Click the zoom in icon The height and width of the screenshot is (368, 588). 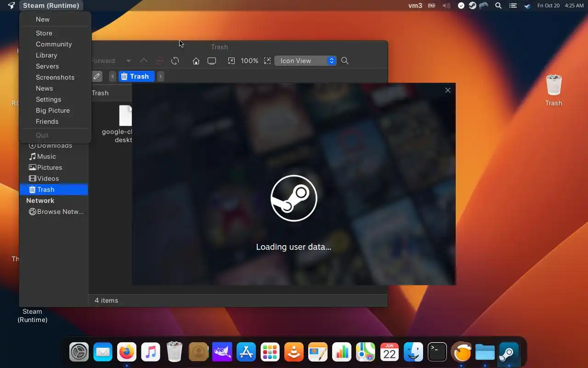[x=267, y=61]
